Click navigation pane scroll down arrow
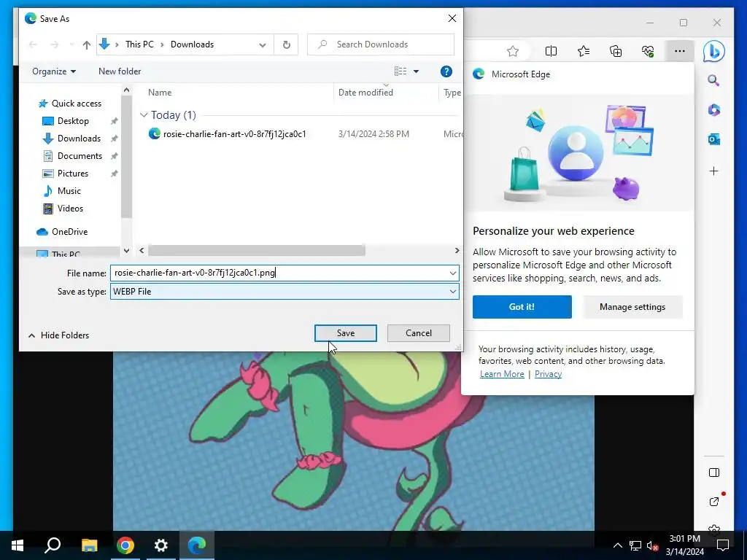Image resolution: width=747 pixels, height=560 pixels. pyautogui.click(x=126, y=251)
